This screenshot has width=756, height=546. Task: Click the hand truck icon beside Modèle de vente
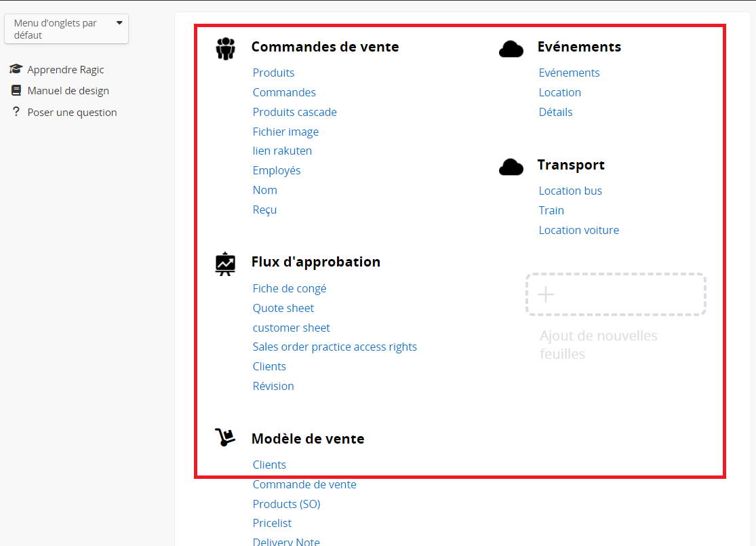[x=225, y=438]
